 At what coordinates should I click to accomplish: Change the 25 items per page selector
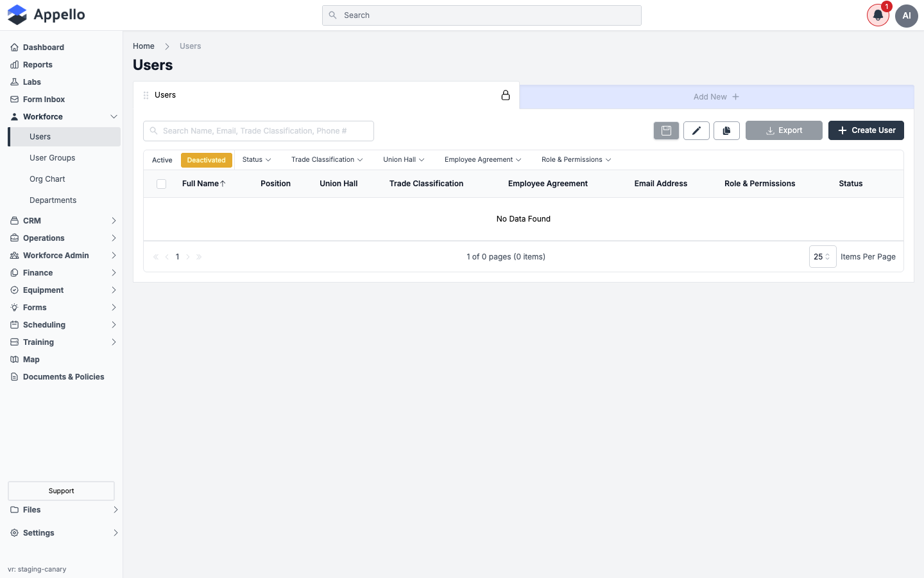[823, 257]
